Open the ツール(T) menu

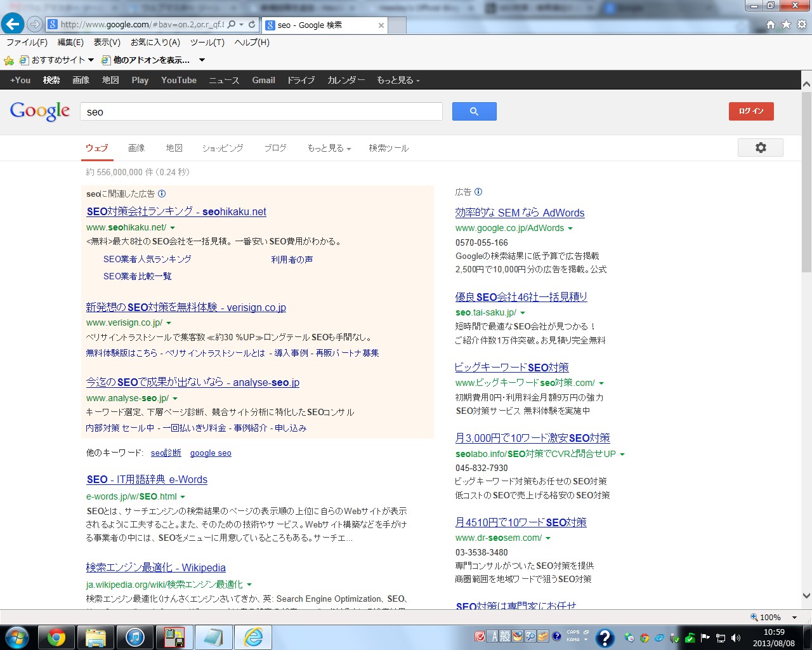pos(207,43)
